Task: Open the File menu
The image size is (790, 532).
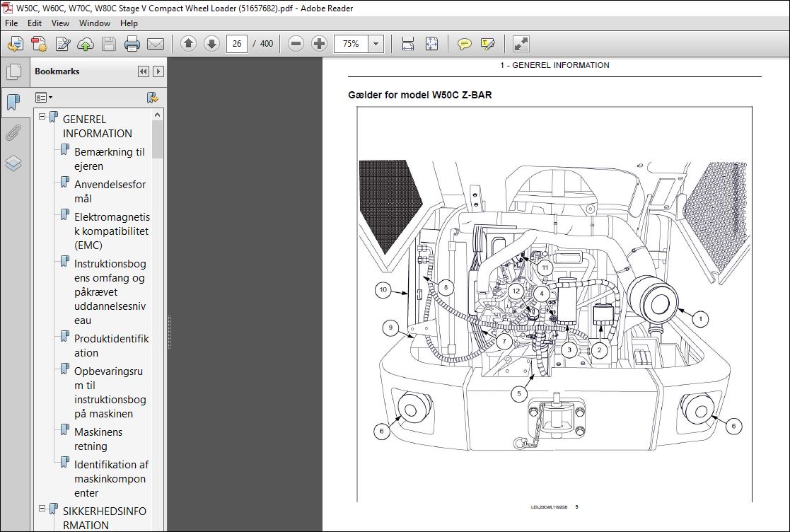Action: (x=11, y=23)
